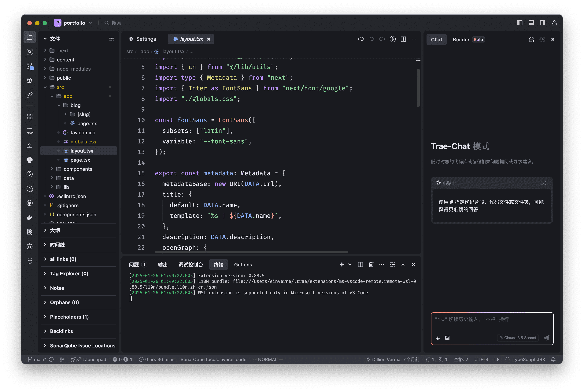Screen dimensions: 584x392
Task: Maximize terminal panel with up chevron
Action: pyautogui.click(x=403, y=264)
